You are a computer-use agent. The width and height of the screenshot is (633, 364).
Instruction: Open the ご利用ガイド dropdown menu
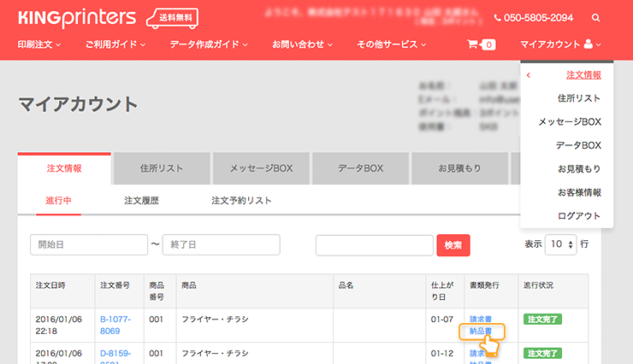tap(115, 44)
